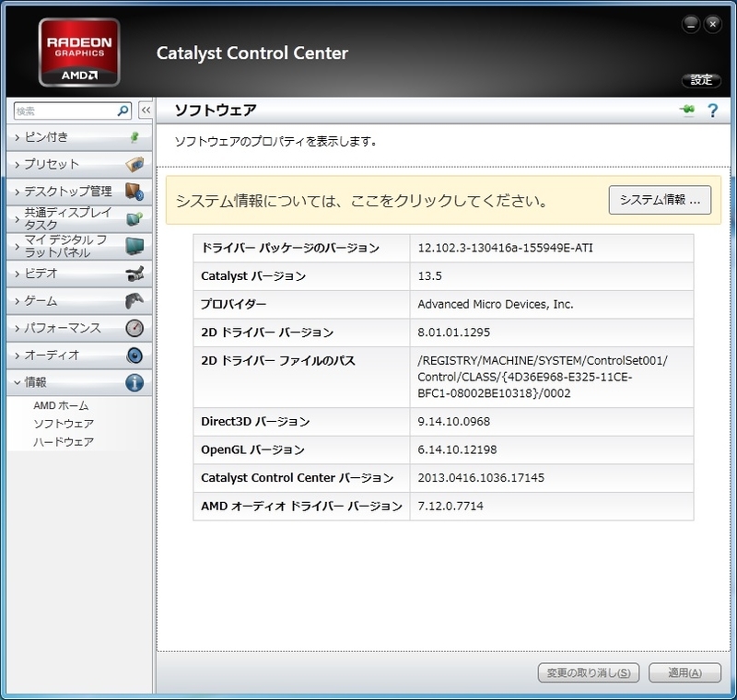Click the green pin icon beside ピン付き

135,137
